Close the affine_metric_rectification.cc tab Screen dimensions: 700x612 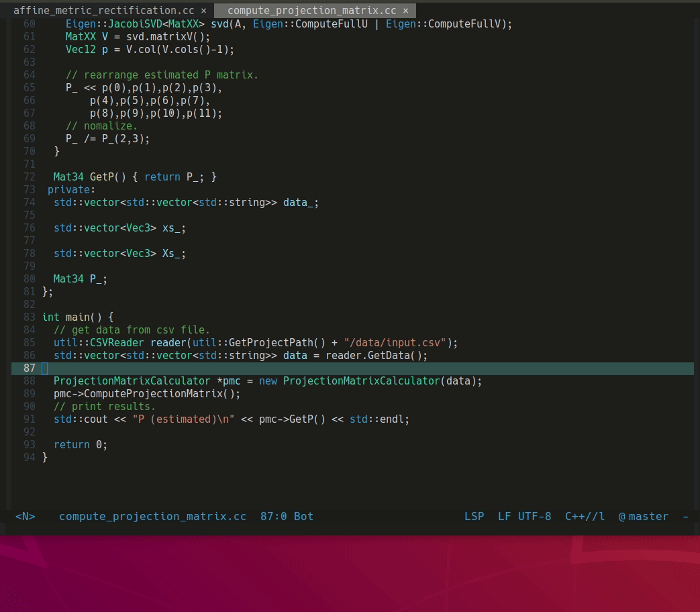click(203, 11)
